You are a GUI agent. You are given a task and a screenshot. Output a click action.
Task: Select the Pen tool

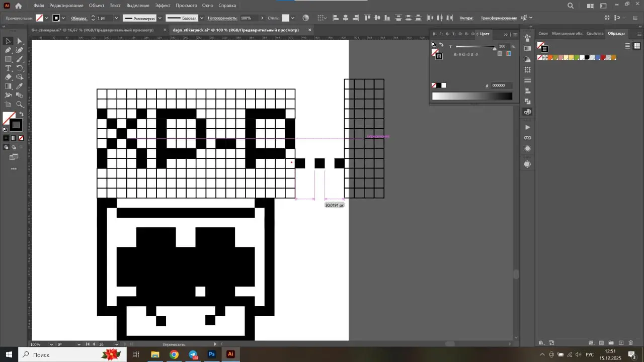tap(9, 50)
